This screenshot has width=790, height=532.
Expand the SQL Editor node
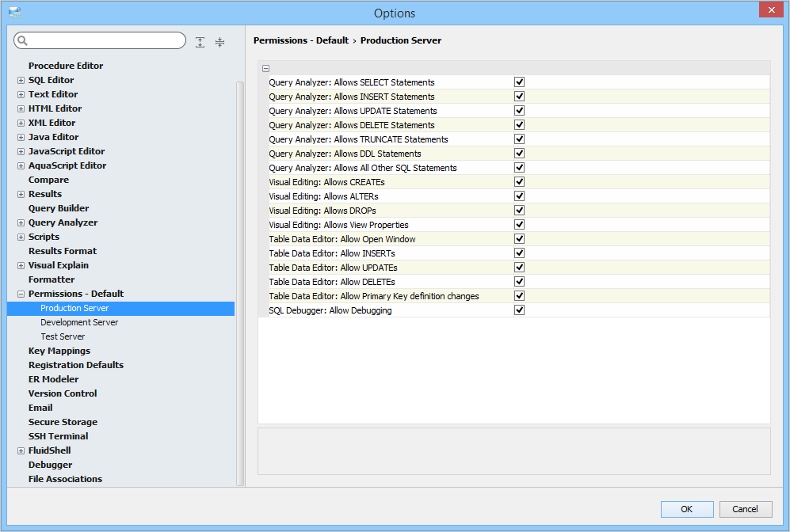click(21, 80)
